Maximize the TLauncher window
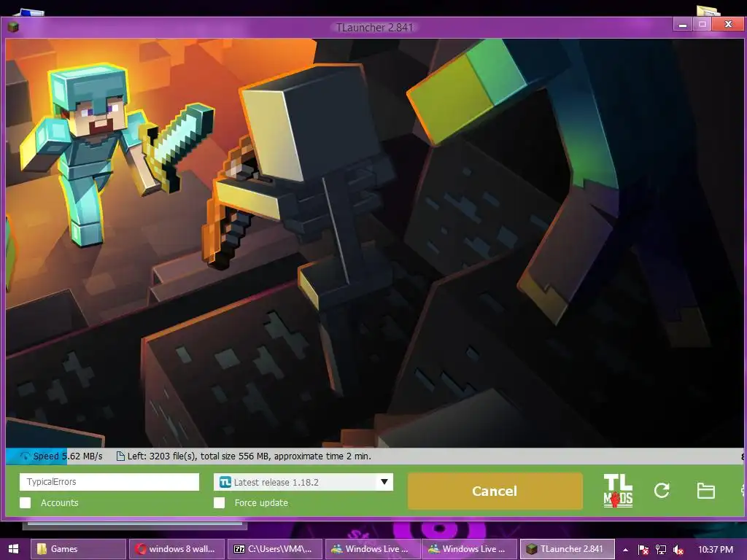The image size is (747, 560). pyautogui.click(x=703, y=24)
